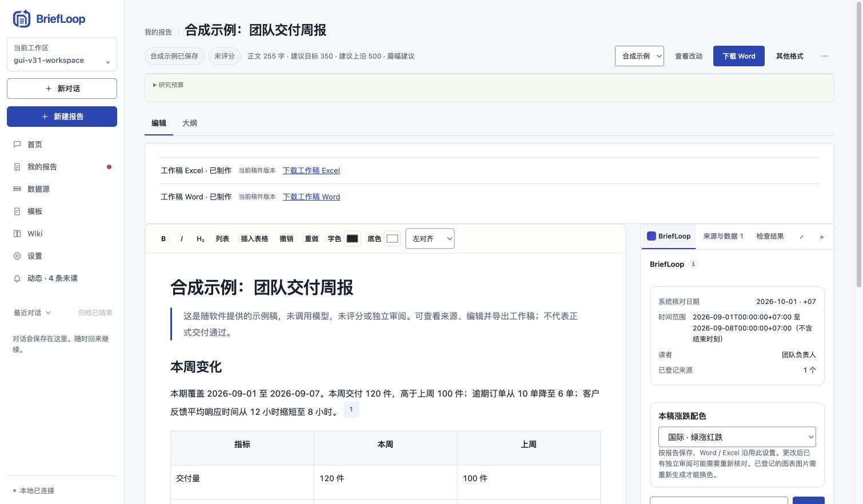Collapse the side panel with double chevron
The image size is (863, 504).
coord(822,237)
